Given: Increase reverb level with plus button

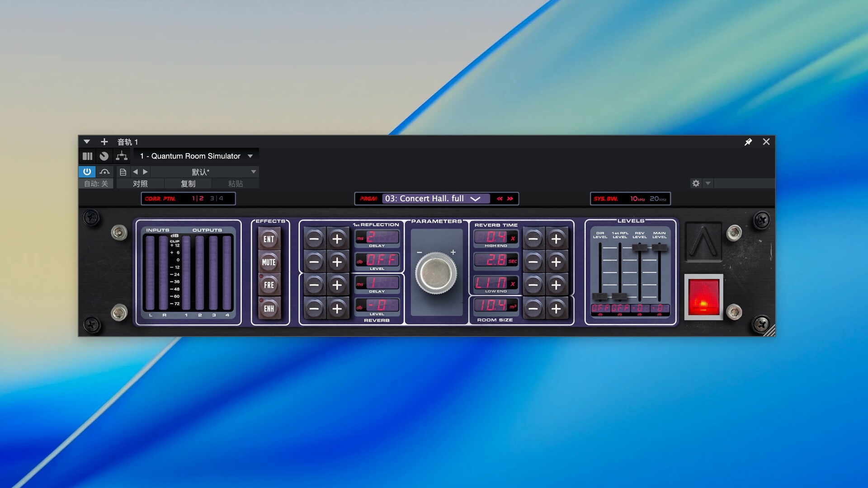Looking at the screenshot, I should pyautogui.click(x=337, y=309).
